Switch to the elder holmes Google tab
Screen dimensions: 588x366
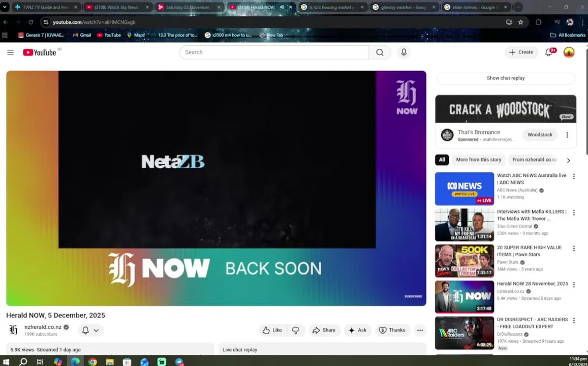(476, 7)
